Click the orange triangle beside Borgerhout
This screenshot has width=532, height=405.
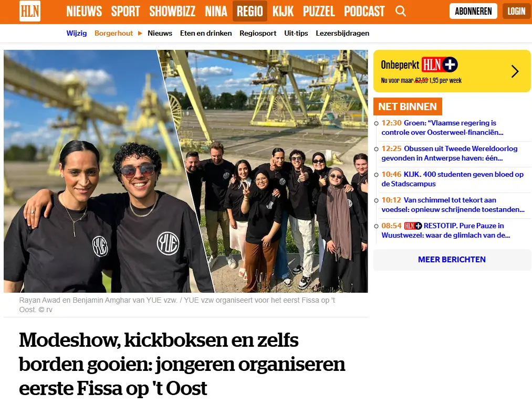[x=140, y=33]
